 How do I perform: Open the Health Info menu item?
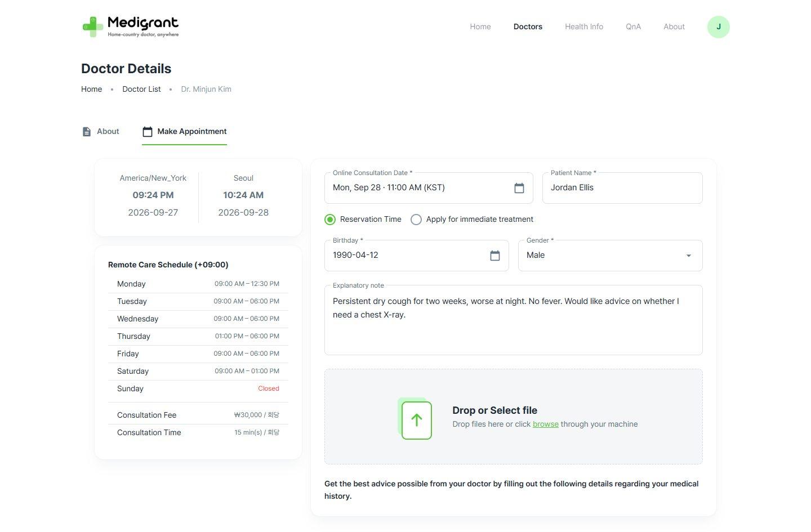pos(584,26)
